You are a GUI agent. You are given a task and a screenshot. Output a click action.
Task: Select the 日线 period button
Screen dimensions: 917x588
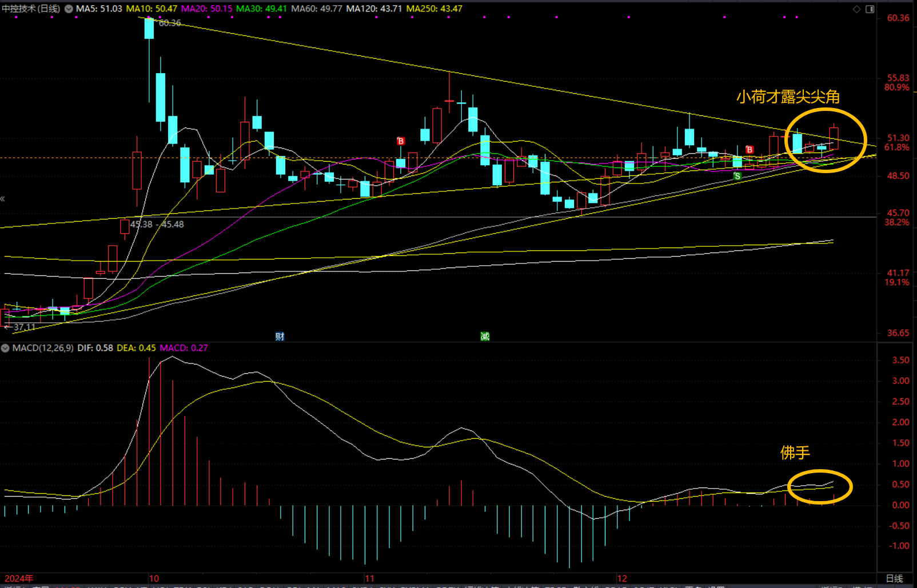[894, 578]
